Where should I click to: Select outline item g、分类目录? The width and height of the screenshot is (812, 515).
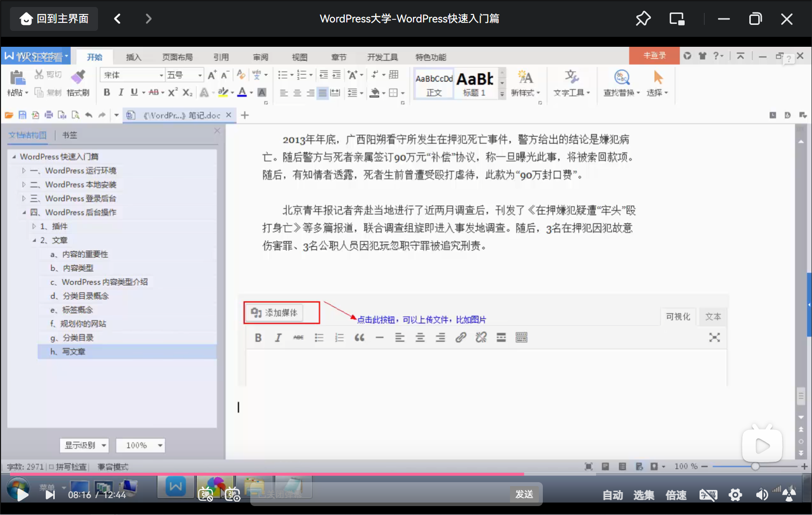(x=72, y=337)
